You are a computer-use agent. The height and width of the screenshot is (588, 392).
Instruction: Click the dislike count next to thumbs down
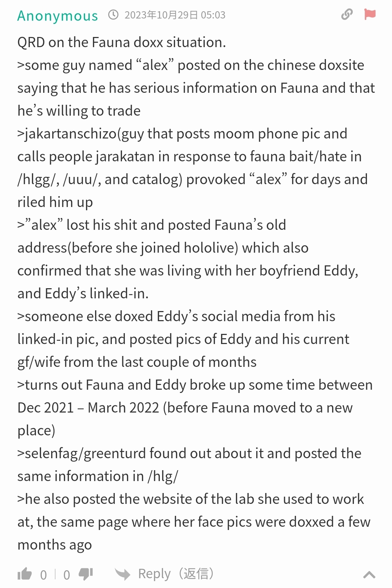tap(67, 575)
